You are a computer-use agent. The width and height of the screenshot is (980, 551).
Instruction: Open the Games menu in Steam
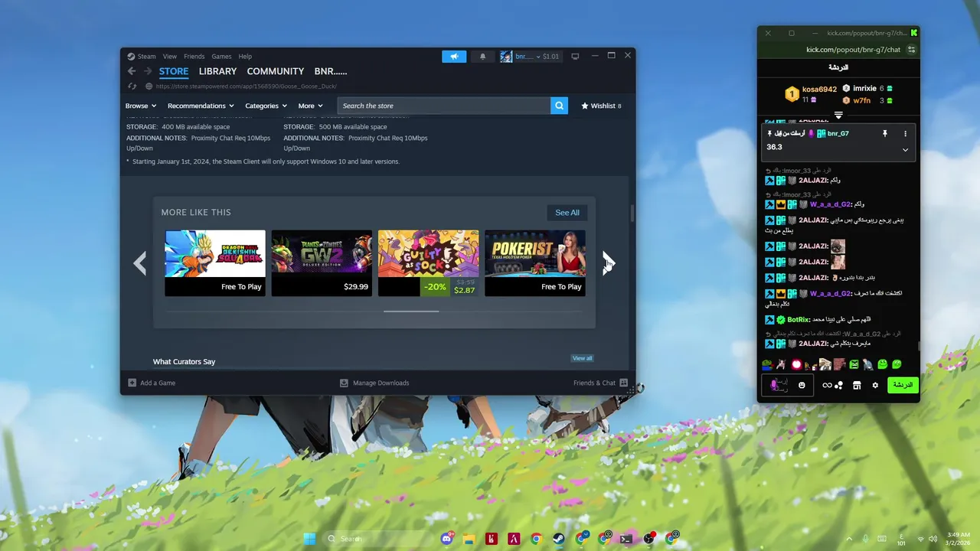point(221,56)
